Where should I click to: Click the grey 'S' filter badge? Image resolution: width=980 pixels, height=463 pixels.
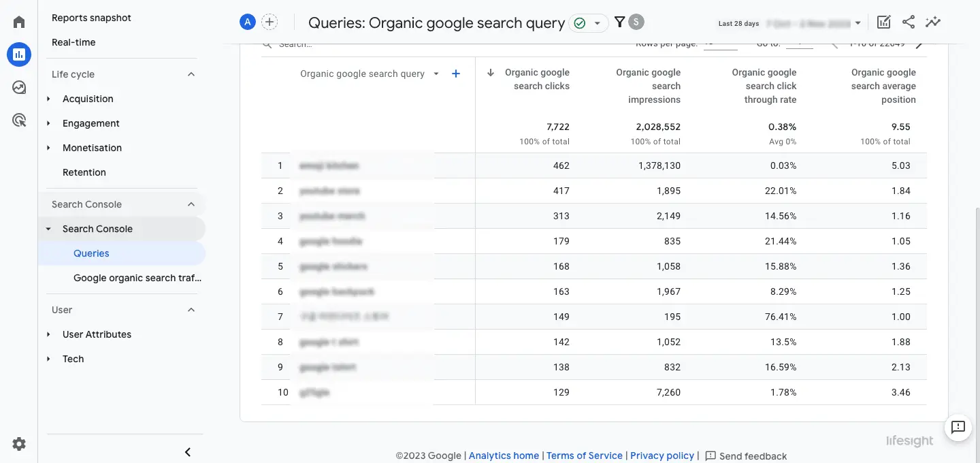point(636,22)
